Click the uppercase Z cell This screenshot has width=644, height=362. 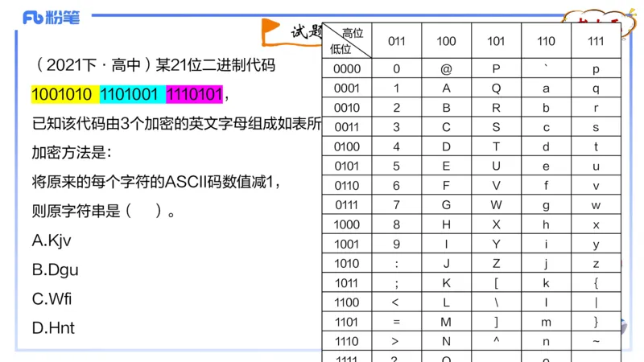click(496, 264)
